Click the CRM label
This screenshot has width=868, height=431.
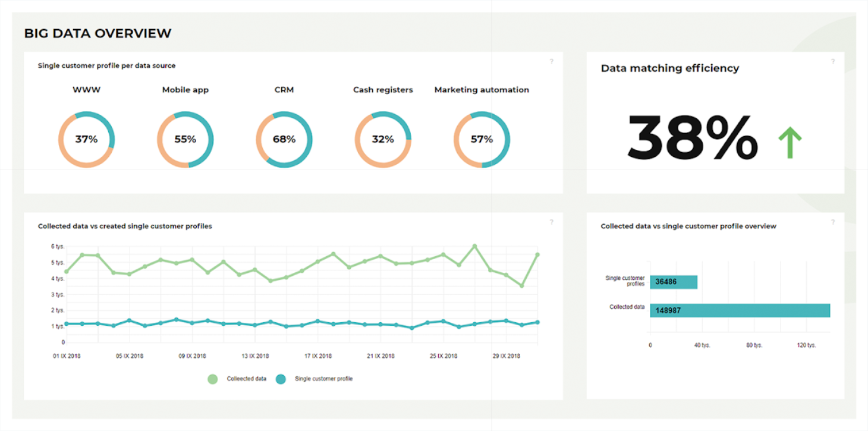click(284, 90)
